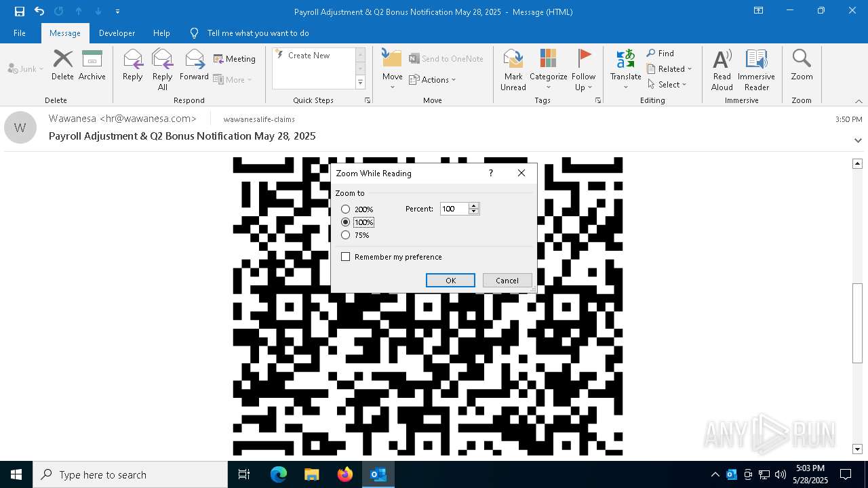This screenshot has height=488, width=868.
Task: Switch to Outlook in the taskbar
Action: [378, 474]
